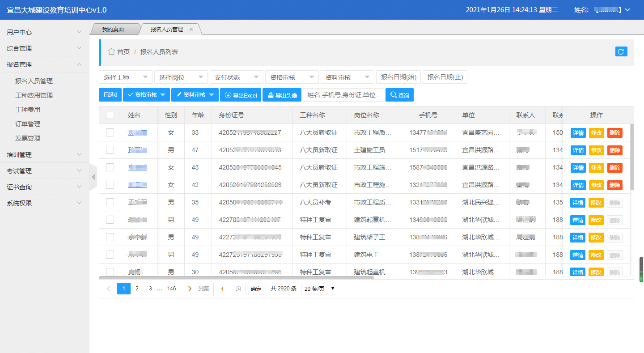Open the 20 条/页 page size dropdown
The height and width of the screenshot is (353, 644).
tap(319, 289)
